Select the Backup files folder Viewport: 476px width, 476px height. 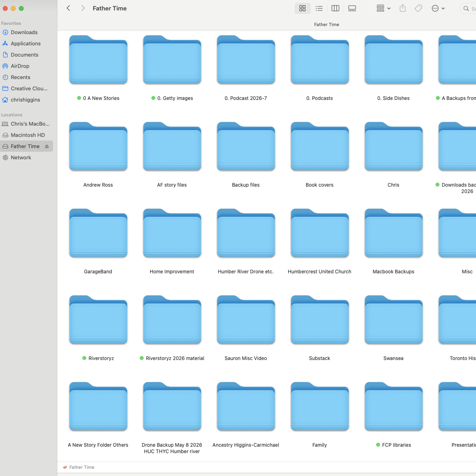246,146
